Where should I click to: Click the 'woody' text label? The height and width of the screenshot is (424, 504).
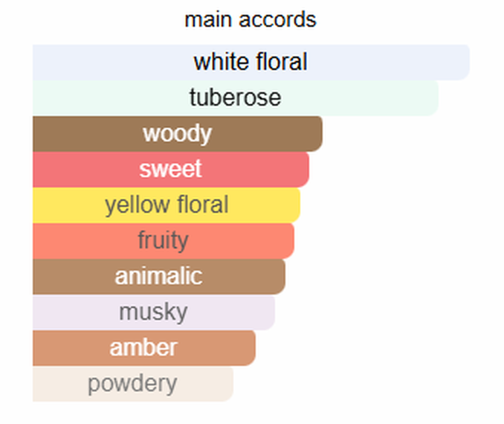click(x=178, y=134)
